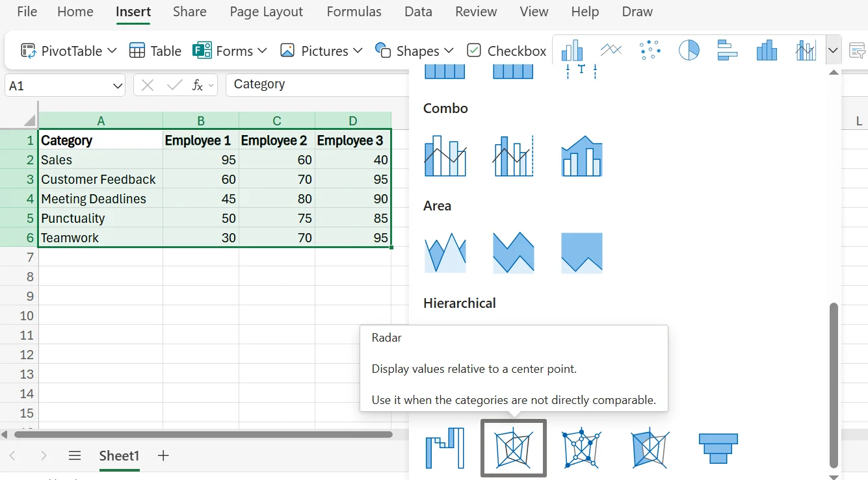The image size is (868, 480).
Task: Insert a line chart from the ribbon
Action: 611,49
